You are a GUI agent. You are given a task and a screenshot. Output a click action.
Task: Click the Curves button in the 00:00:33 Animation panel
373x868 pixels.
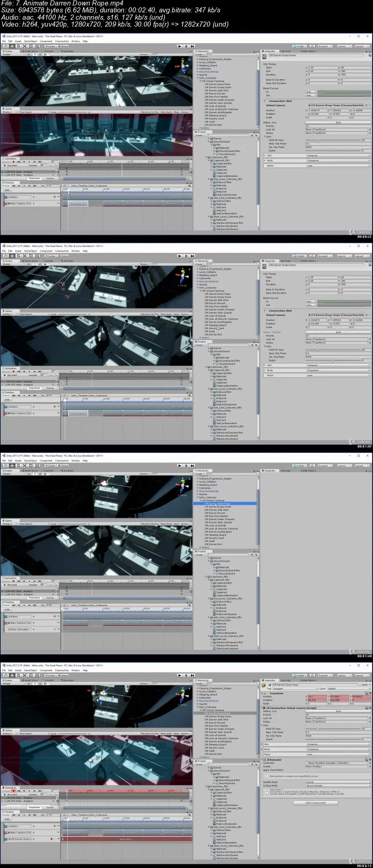point(50,178)
